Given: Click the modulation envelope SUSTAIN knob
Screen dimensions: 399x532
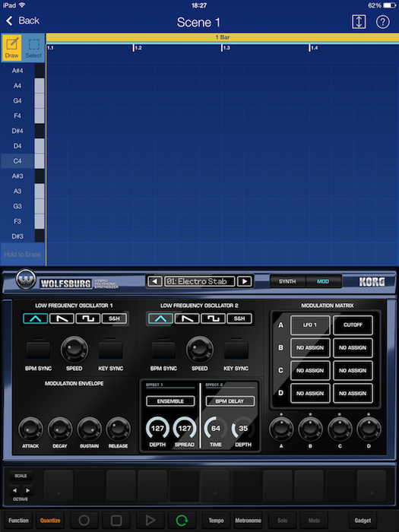Looking at the screenshot, I should pyautogui.click(x=89, y=429).
